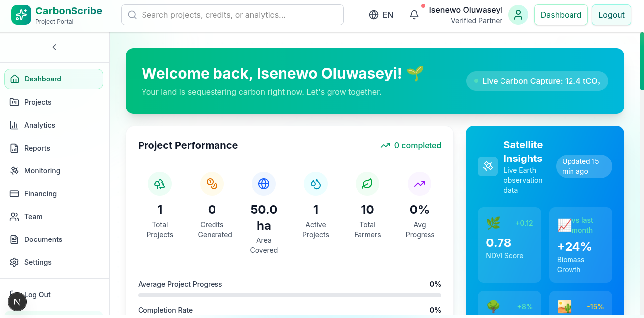Open the notifications bell

click(414, 15)
